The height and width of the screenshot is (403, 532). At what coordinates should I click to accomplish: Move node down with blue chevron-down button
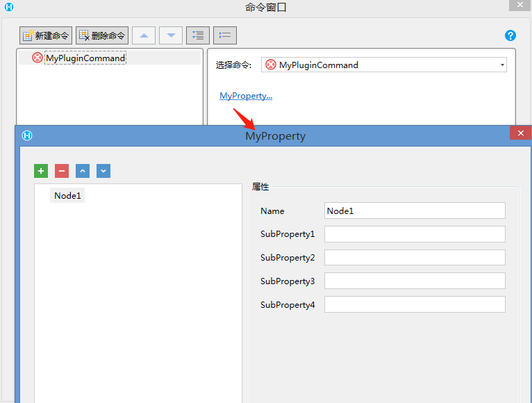103,171
